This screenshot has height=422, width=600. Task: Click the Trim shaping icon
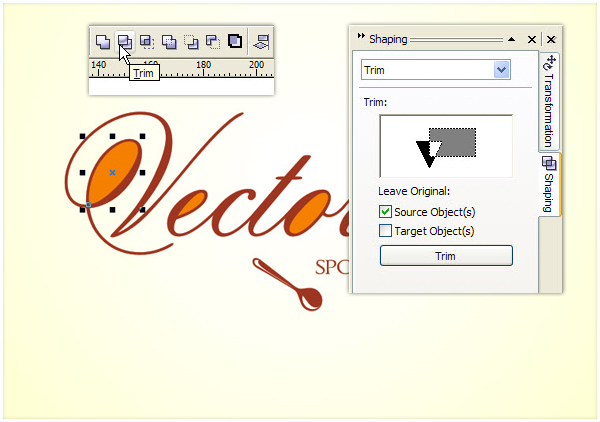click(x=125, y=42)
